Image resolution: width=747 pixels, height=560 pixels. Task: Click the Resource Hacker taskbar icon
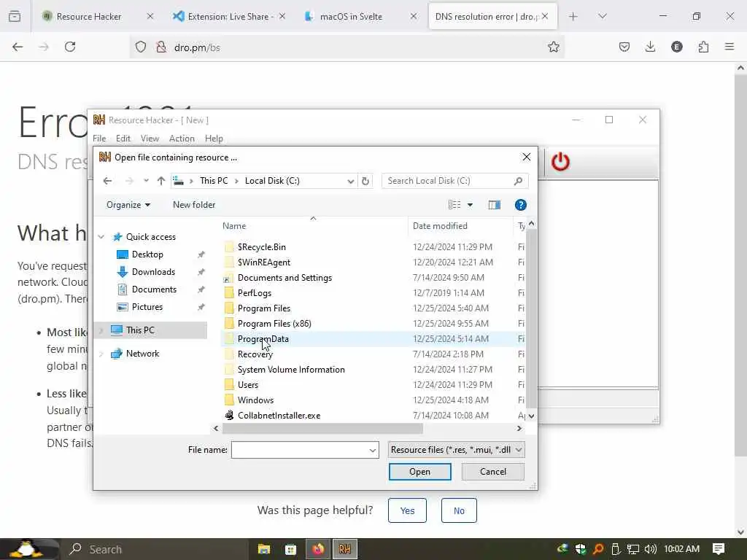(x=345, y=549)
